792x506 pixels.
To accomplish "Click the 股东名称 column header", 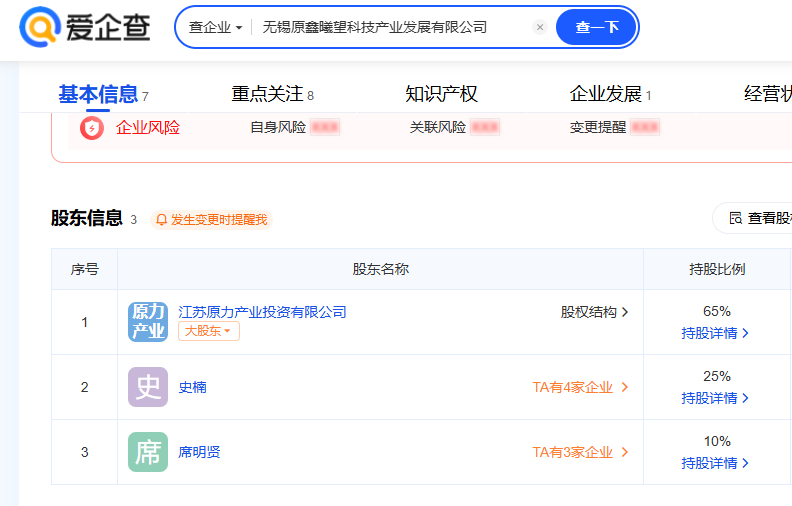I will pos(380,269).
